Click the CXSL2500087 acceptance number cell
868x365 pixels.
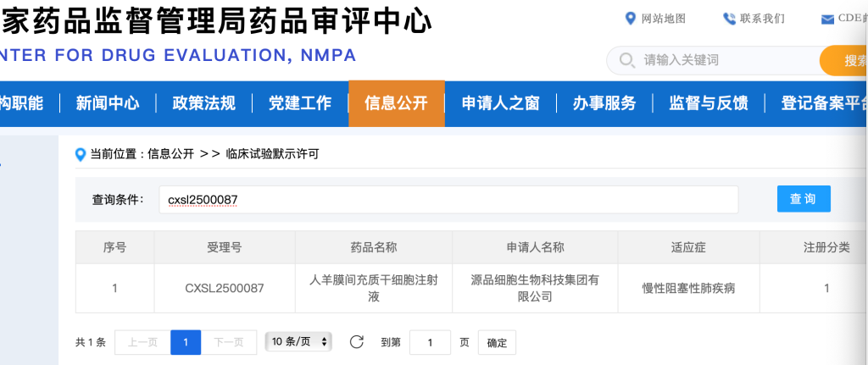[225, 288]
